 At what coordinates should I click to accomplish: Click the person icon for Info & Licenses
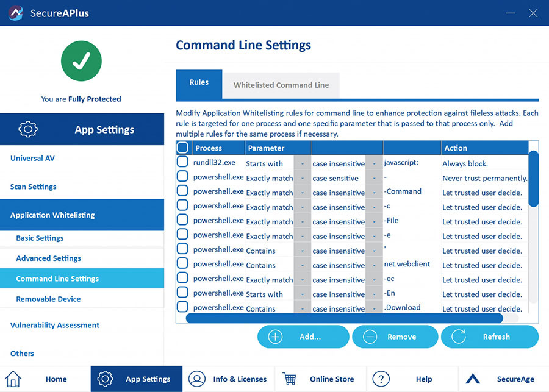click(x=197, y=379)
